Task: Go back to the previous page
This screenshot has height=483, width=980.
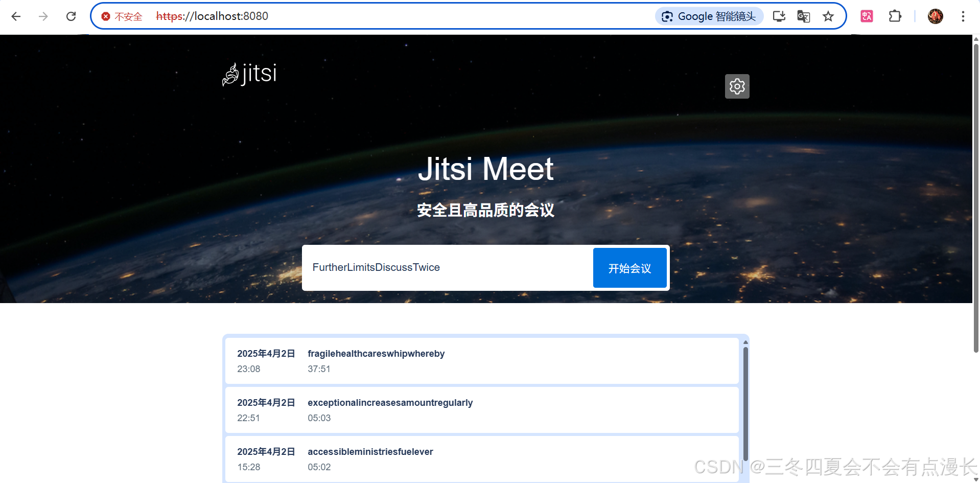Action: (16, 16)
